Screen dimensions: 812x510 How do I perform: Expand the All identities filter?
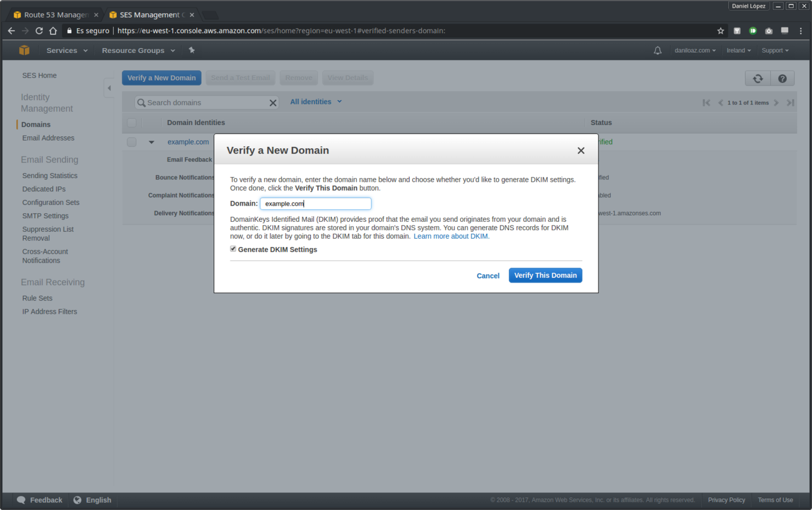(x=315, y=101)
